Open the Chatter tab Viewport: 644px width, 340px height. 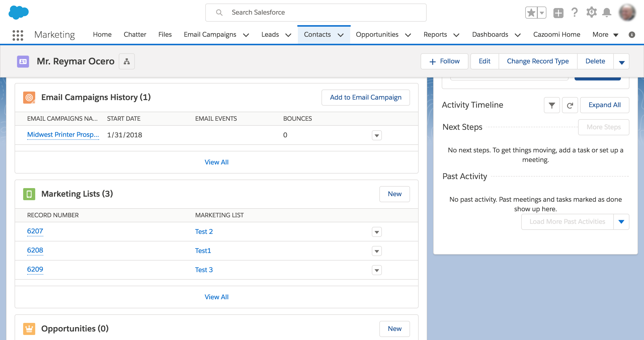tap(135, 34)
